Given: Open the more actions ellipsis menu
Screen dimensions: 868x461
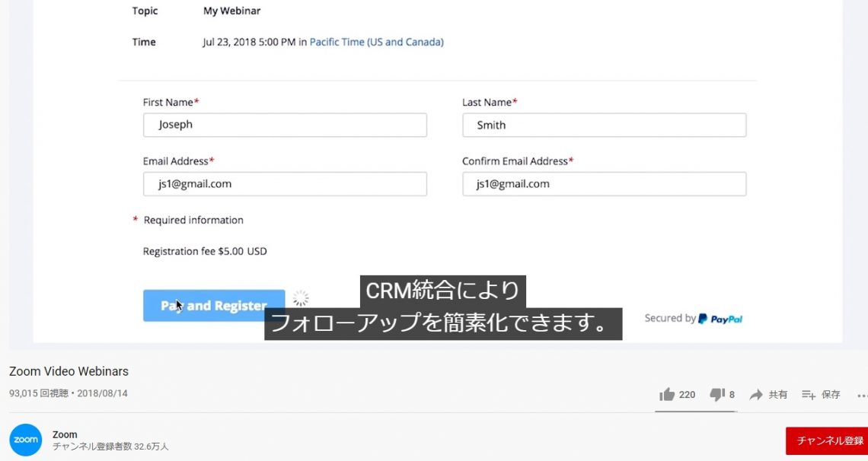Looking at the screenshot, I should point(862,396).
